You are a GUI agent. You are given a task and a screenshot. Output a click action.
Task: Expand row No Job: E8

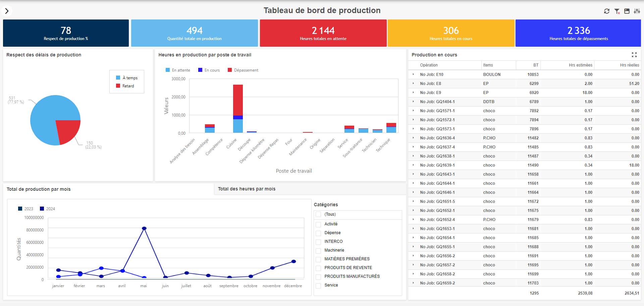[x=413, y=83]
